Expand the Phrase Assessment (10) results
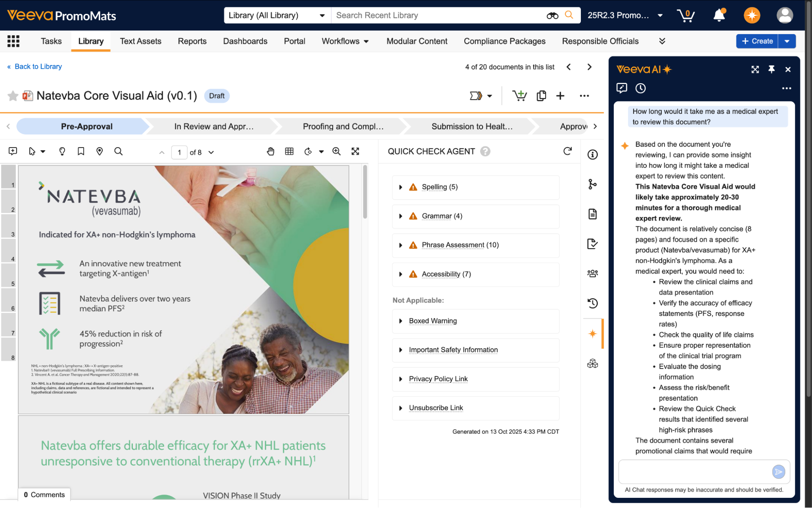This screenshot has width=812, height=508. tap(401, 245)
